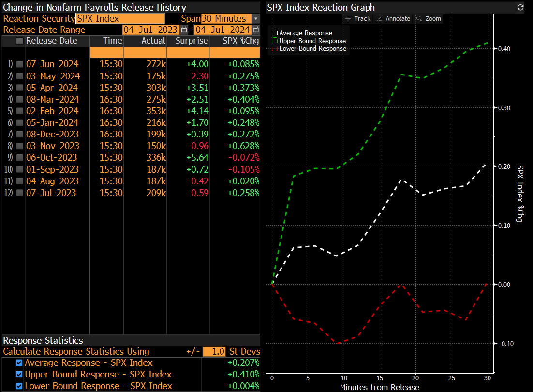Check the box for 08-Mar-2024 release
The width and height of the screenshot is (533, 392).
[20, 99]
